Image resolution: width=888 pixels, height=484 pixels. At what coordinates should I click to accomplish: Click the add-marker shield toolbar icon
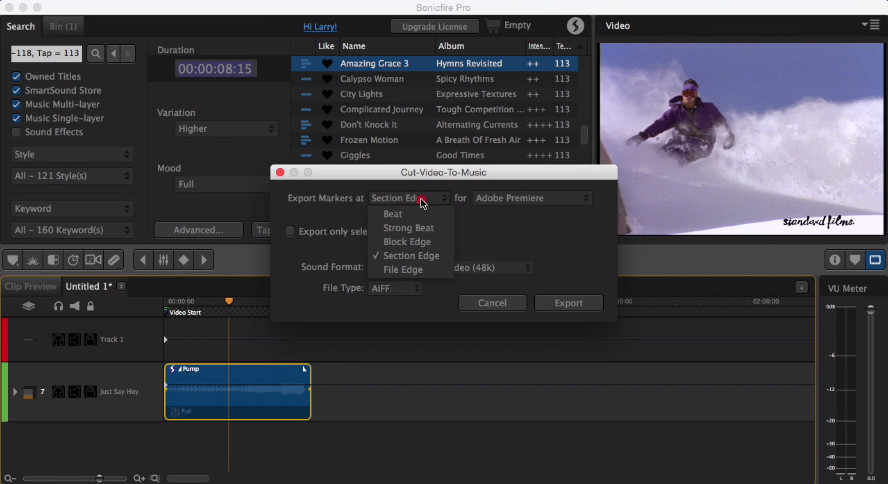coord(12,260)
